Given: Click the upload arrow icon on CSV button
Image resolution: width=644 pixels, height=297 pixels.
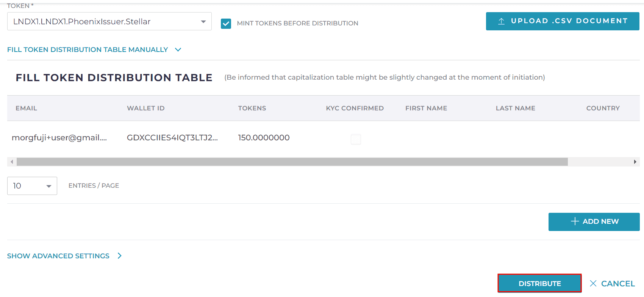Looking at the screenshot, I should click(x=501, y=21).
